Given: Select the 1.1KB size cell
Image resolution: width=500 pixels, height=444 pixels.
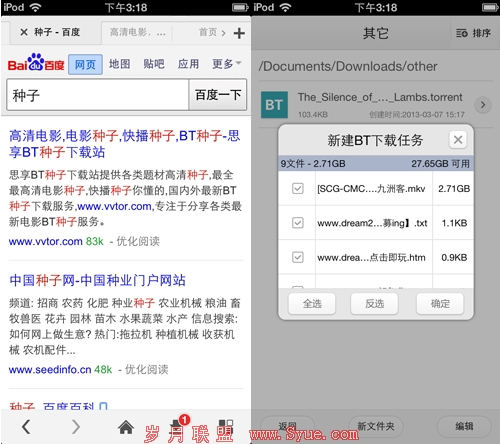Looking at the screenshot, I should coord(454,223).
